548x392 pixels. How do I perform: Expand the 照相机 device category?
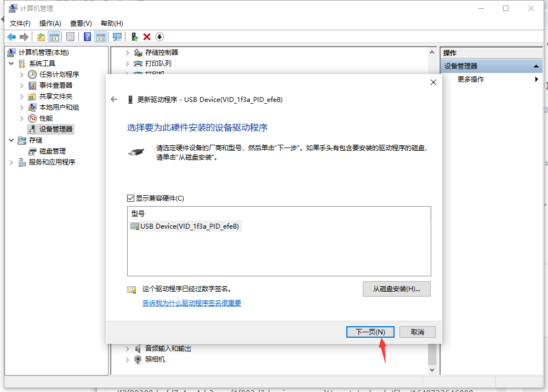click(x=127, y=360)
